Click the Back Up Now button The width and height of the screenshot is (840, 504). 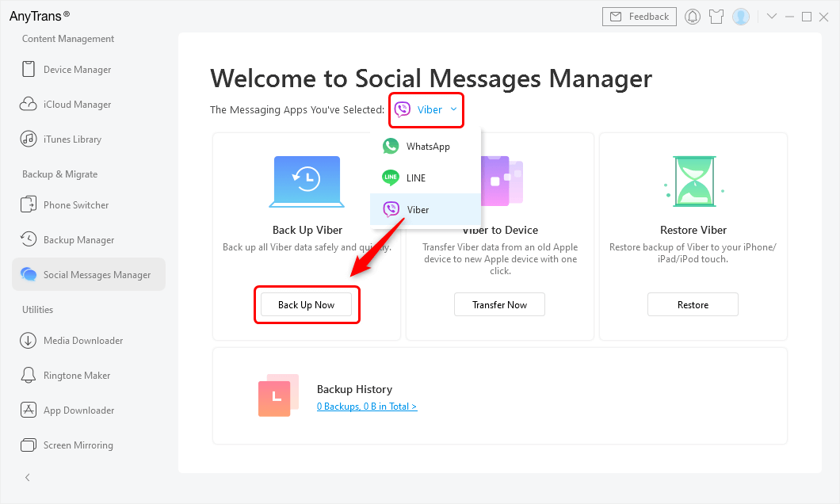[307, 305]
